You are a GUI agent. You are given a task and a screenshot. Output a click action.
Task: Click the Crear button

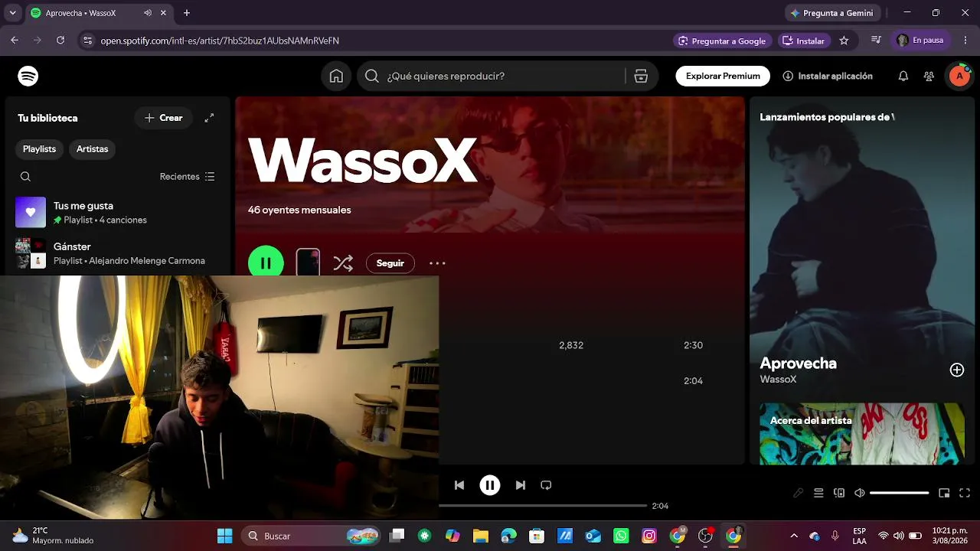164,118
